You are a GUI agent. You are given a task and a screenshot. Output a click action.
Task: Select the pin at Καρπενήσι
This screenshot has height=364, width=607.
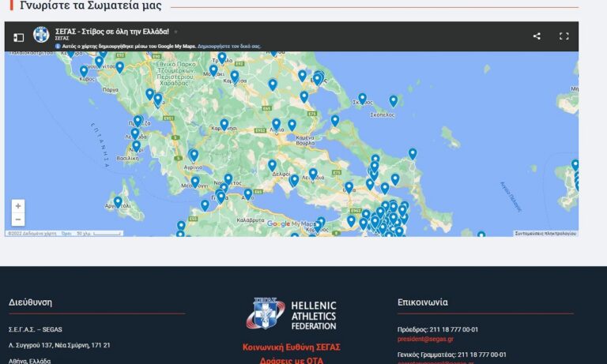(224, 125)
